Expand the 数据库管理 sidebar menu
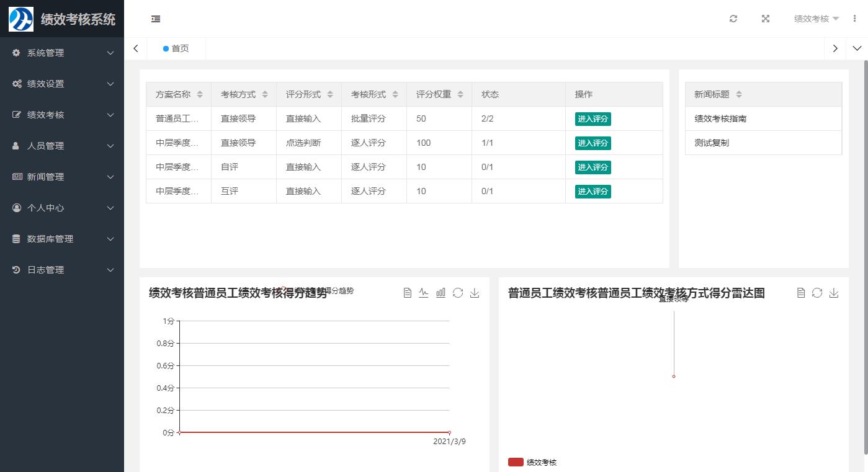 [x=62, y=239]
